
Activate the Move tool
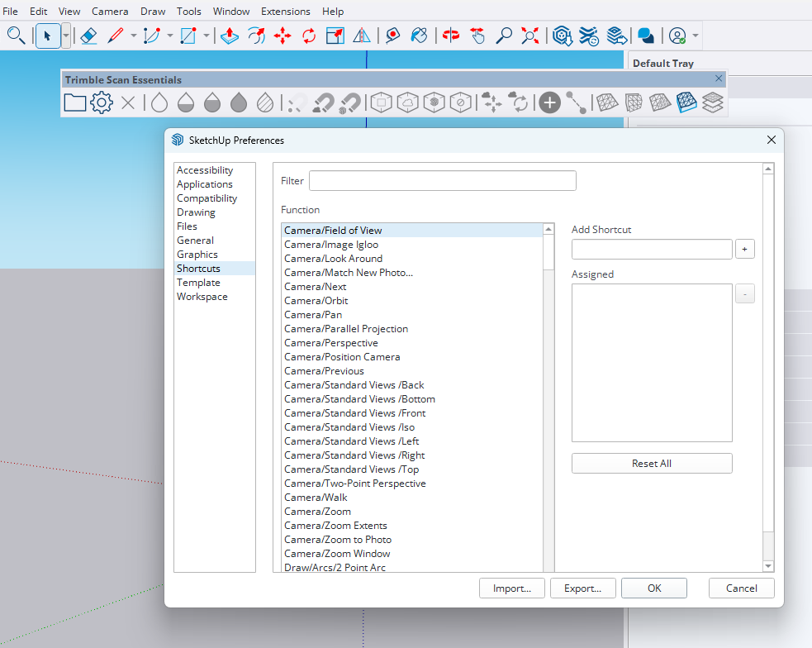pyautogui.click(x=283, y=36)
